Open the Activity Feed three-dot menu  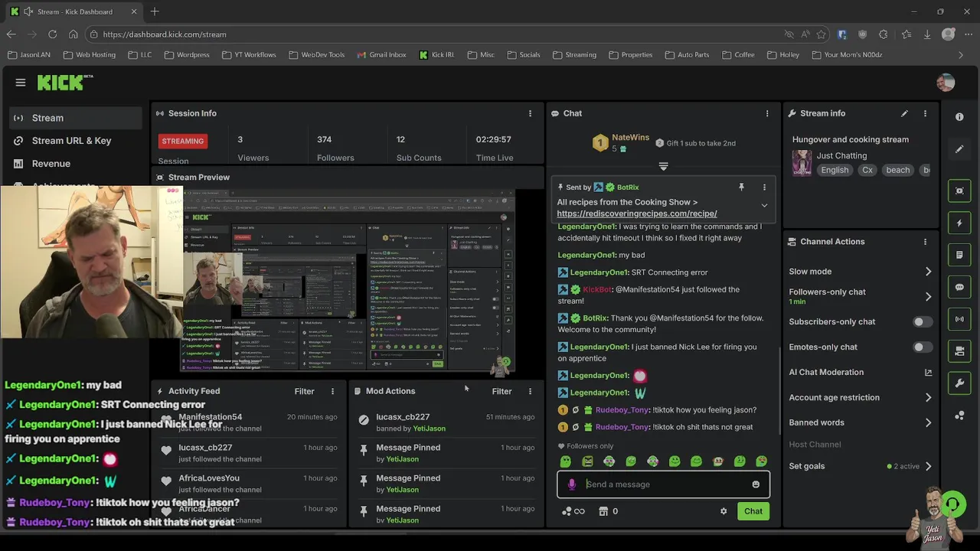332,391
